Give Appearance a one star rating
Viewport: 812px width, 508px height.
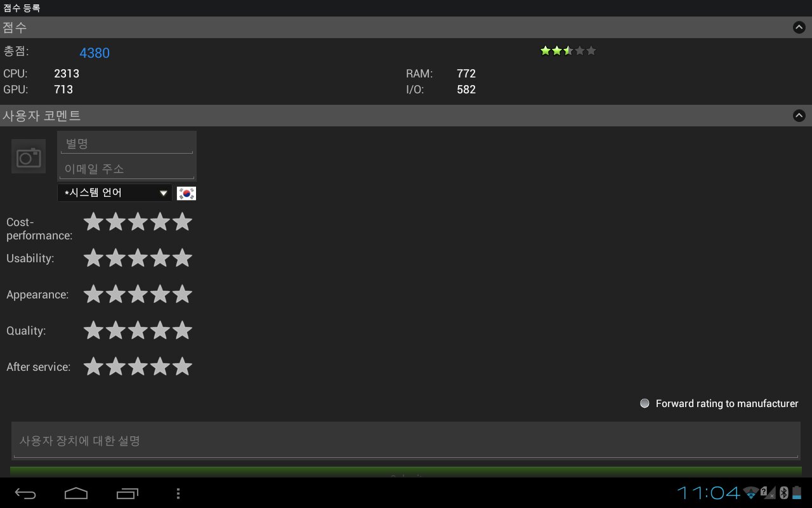[93, 294]
